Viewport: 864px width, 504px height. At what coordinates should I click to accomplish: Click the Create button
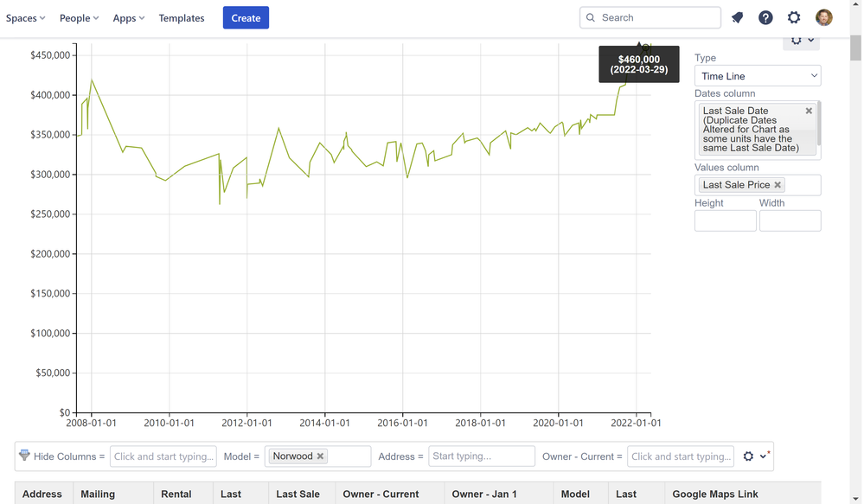[246, 17]
